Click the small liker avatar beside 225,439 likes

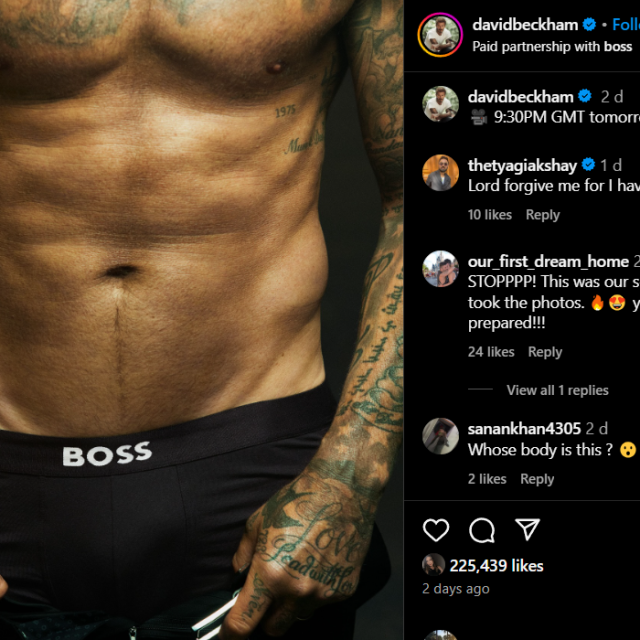coord(433,564)
